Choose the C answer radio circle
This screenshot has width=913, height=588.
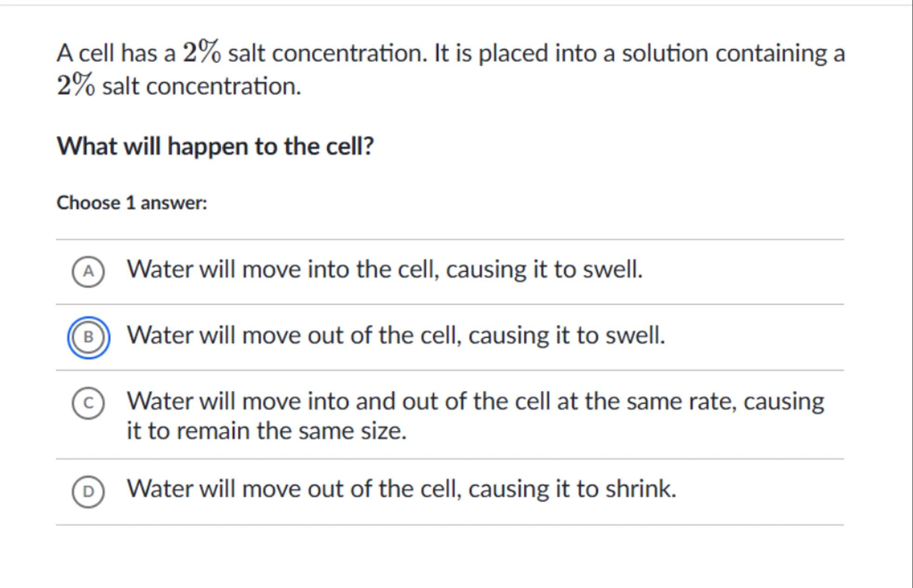[x=88, y=403]
